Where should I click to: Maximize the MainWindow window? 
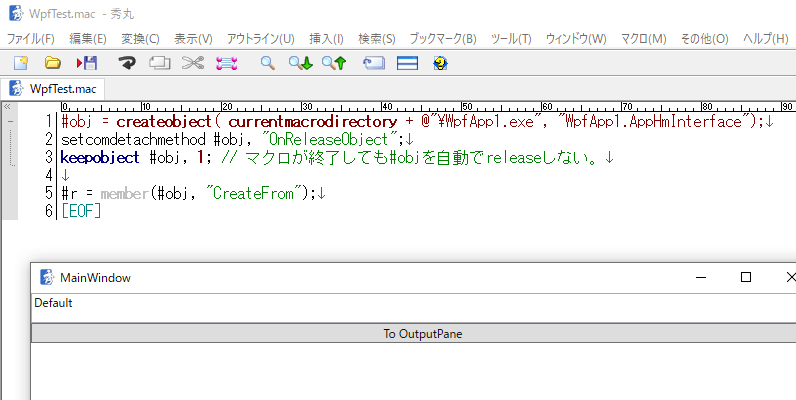click(x=745, y=277)
